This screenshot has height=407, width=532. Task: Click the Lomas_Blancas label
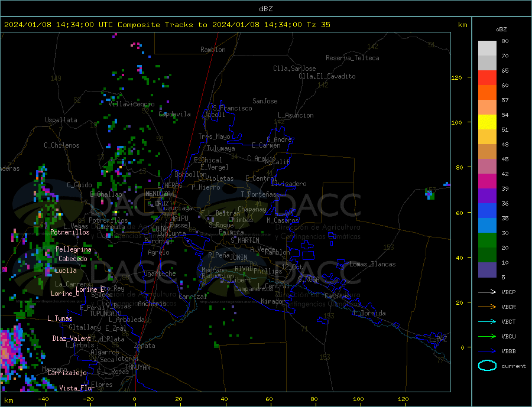(x=372, y=264)
